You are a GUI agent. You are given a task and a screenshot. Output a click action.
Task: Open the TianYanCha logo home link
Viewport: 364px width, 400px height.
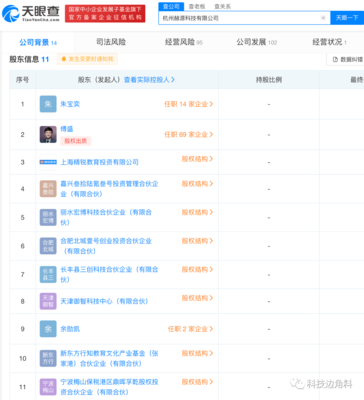pyautogui.click(x=31, y=13)
